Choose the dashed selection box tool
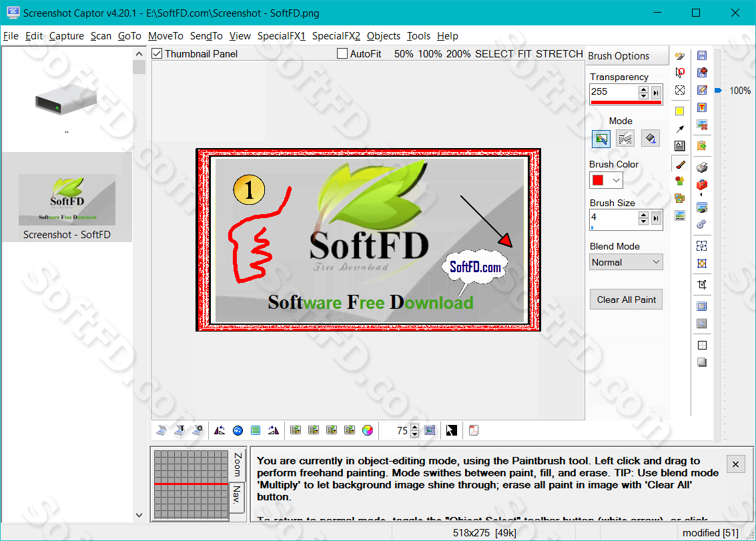Screen dimensions: 756x541 point(680,90)
